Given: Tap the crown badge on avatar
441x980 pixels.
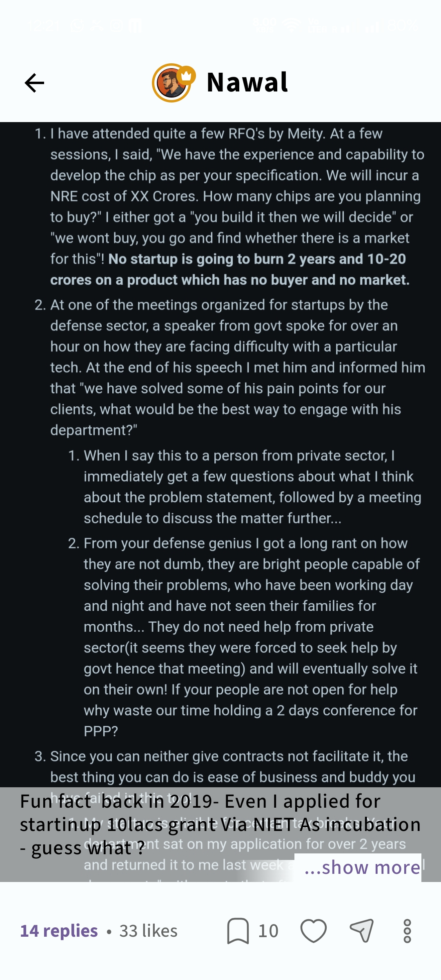Looking at the screenshot, I should (x=186, y=76).
